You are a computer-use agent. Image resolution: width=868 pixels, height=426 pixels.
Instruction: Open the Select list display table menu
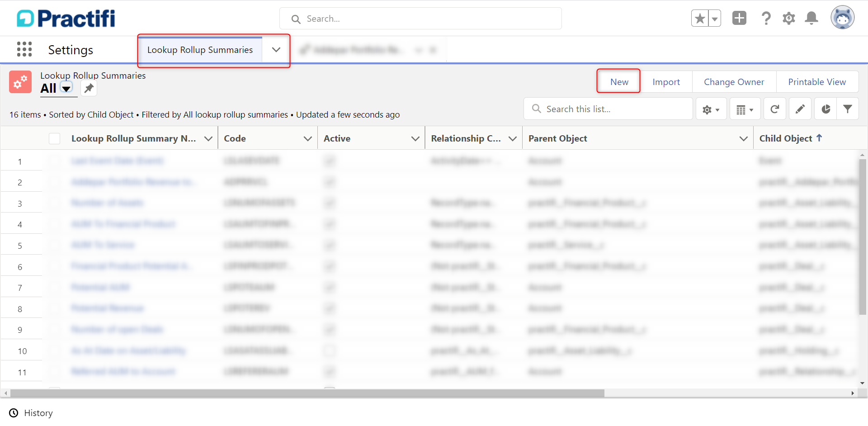[745, 109]
